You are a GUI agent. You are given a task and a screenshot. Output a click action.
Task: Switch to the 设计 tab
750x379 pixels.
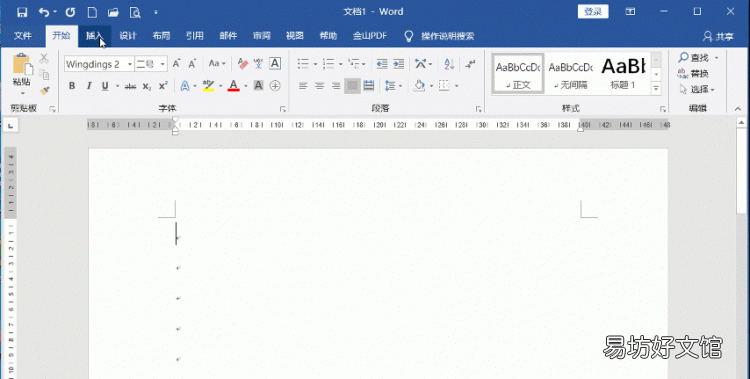pos(128,36)
